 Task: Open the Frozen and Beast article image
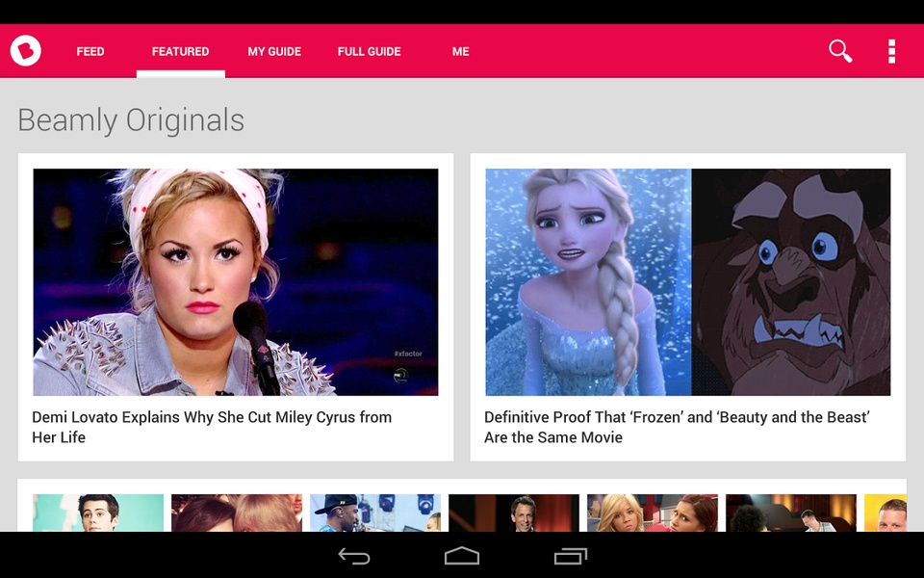pos(687,282)
